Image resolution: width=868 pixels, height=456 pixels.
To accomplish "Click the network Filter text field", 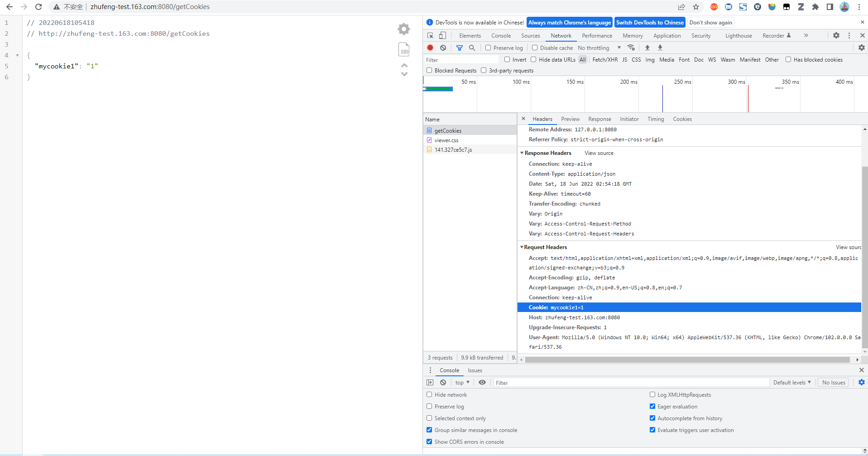I will [x=461, y=60].
